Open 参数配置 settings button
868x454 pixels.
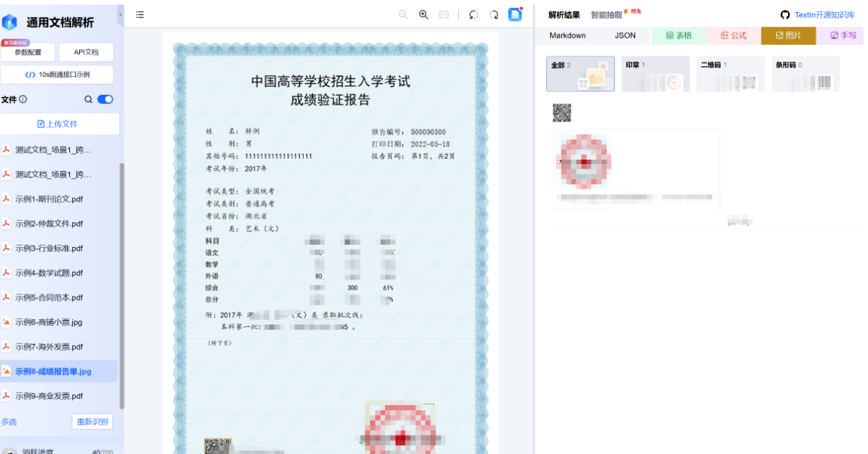[x=28, y=52]
